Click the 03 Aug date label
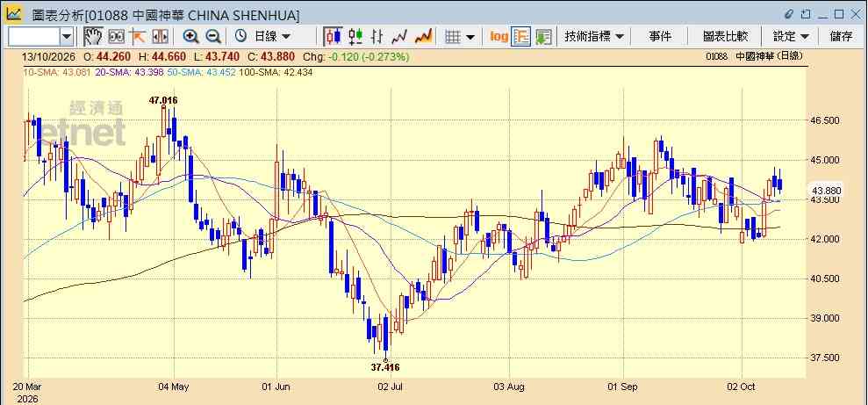 pyautogui.click(x=509, y=387)
